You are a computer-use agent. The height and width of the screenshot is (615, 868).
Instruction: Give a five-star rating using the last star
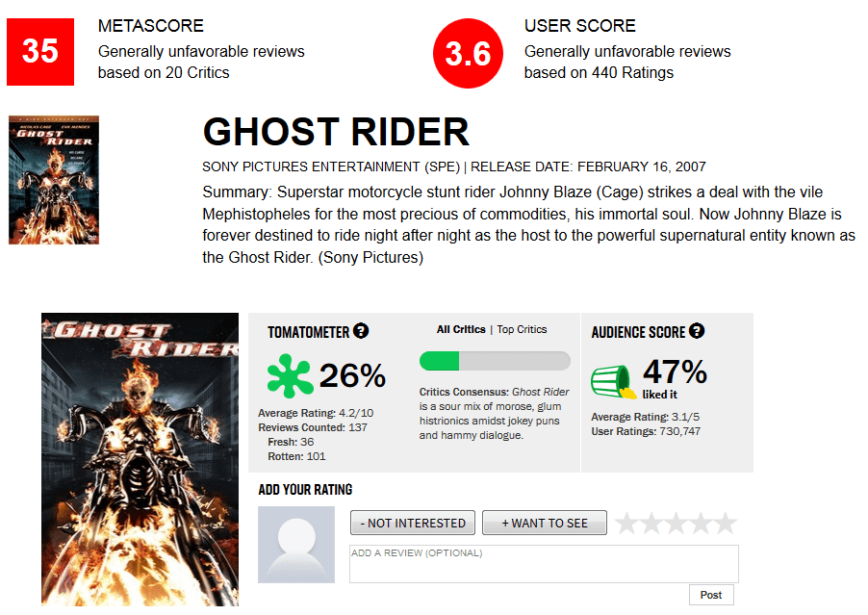pyautogui.click(x=726, y=524)
